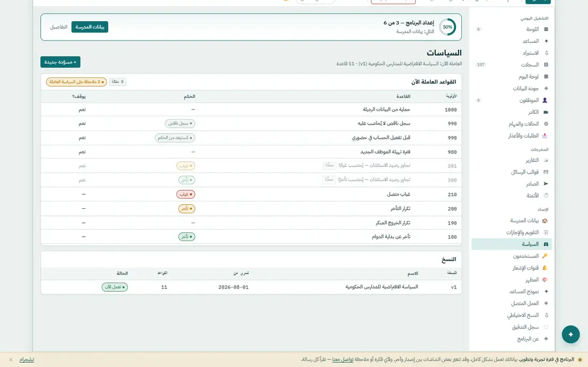This screenshot has height=367, width=588.
Task: Open the السجلات records icon
Action: click(x=546, y=65)
